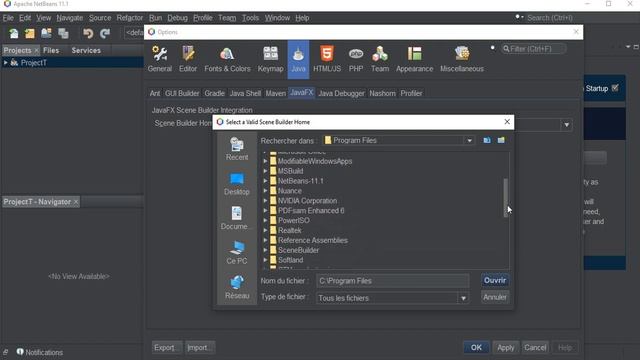
Task: Switch to the Java Debugger tab
Action: [341, 93]
